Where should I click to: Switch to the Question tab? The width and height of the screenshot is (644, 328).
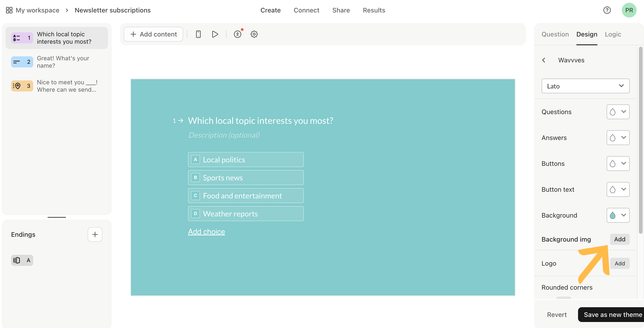(x=555, y=34)
